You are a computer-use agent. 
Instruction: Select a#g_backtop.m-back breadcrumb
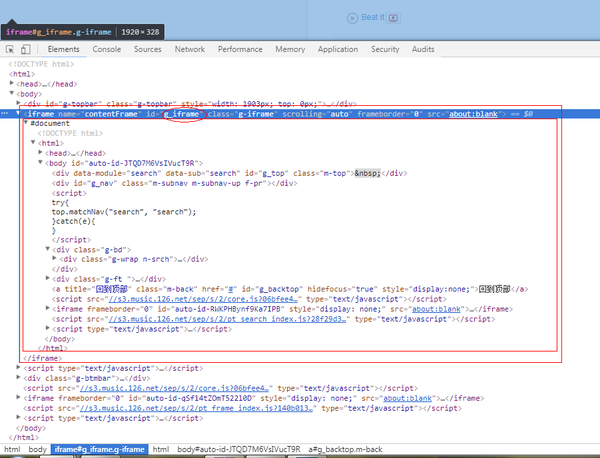[346, 449]
